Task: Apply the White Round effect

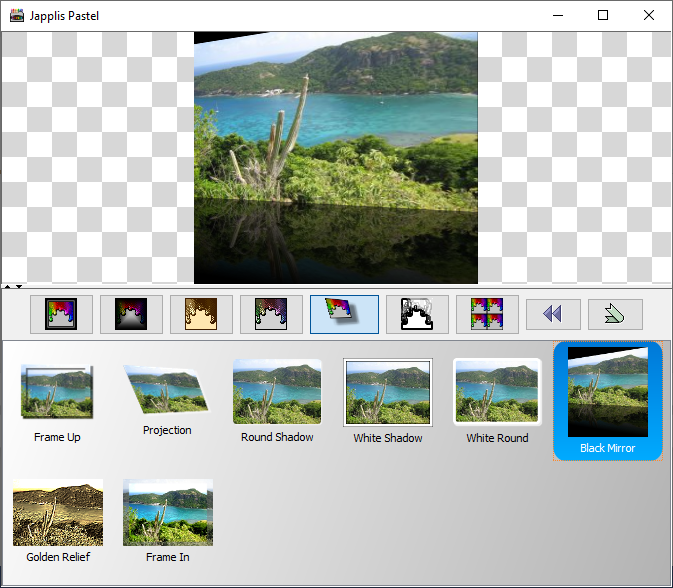Action: pos(497,392)
